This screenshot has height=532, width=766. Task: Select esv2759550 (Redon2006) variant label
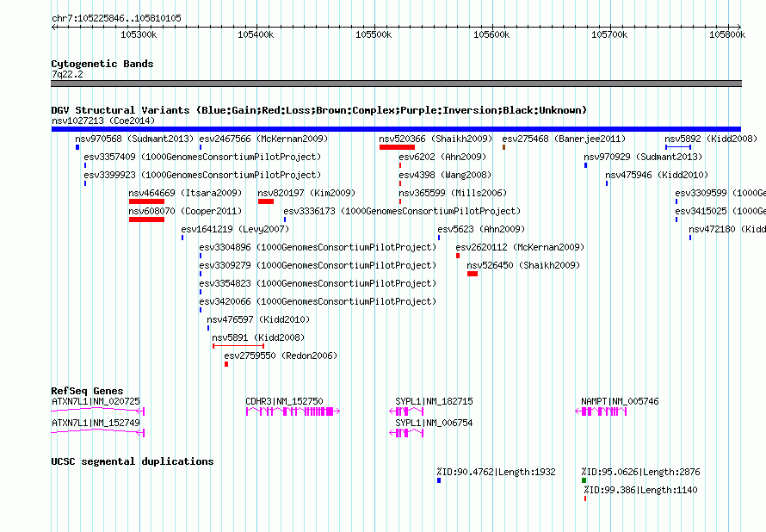coord(281,356)
